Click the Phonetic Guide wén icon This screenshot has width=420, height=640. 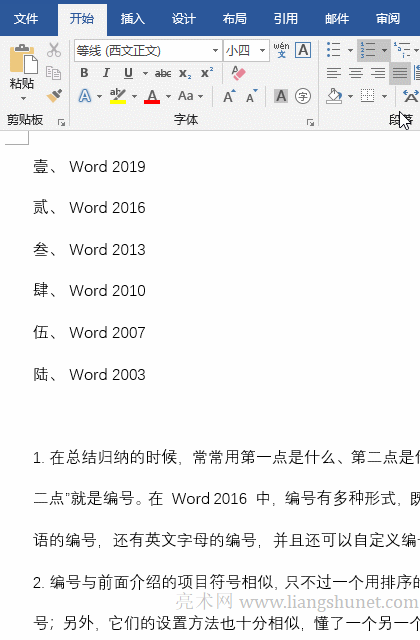click(281, 50)
